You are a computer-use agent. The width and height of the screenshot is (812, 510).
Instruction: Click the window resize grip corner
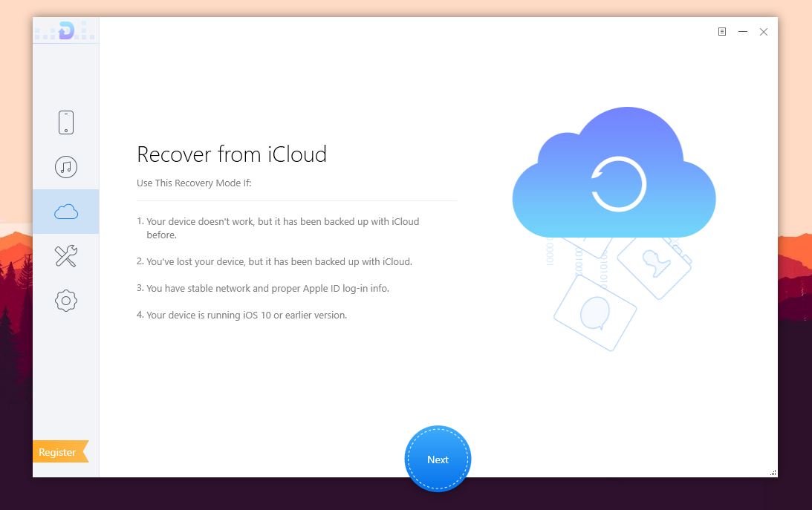click(773, 473)
